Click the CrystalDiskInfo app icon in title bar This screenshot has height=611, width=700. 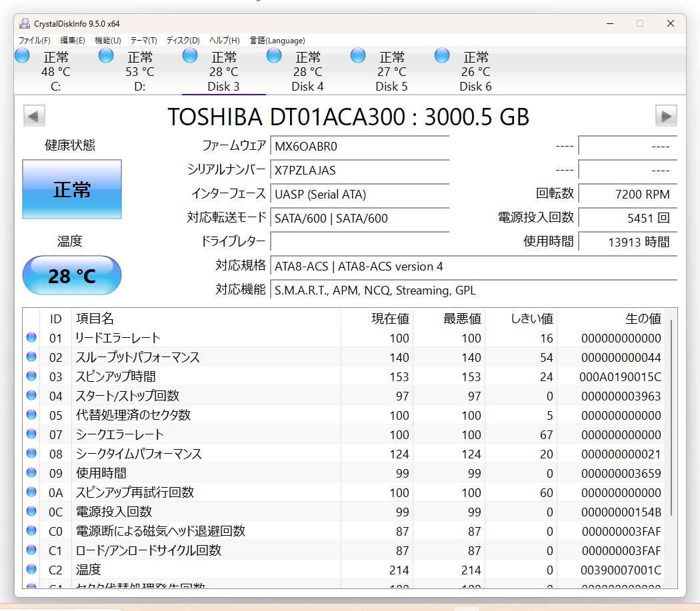[25, 23]
